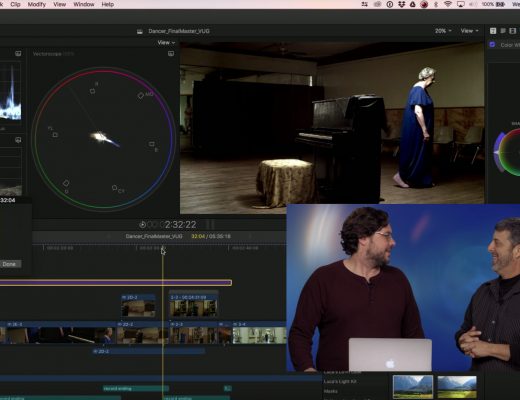Click the Google Drive triangle menu bar icon
Image resolution: width=520 pixels, height=400 pixels.
tap(413, 4)
